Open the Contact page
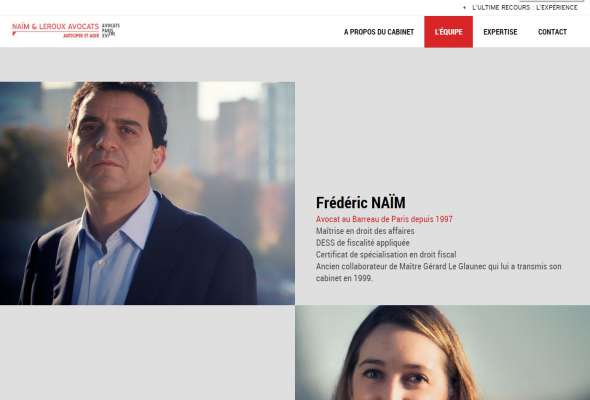Image resolution: width=590 pixels, height=400 pixels. point(552,32)
